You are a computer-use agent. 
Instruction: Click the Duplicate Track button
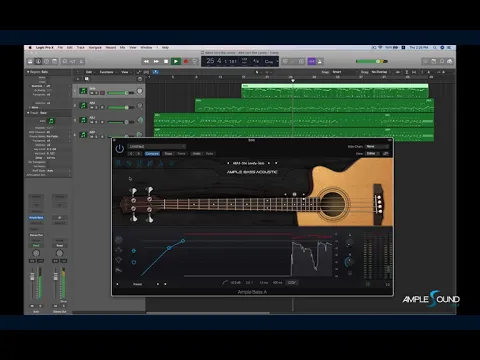(86, 79)
